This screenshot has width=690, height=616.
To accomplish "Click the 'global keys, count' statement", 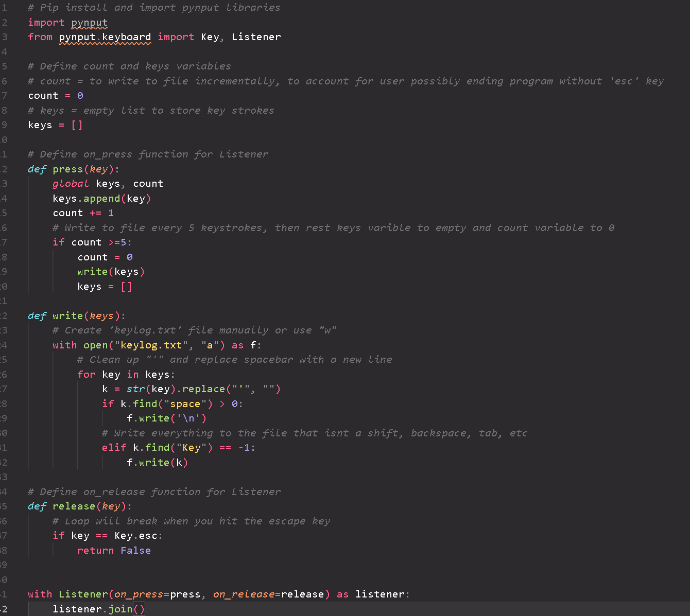I will pos(108,184).
